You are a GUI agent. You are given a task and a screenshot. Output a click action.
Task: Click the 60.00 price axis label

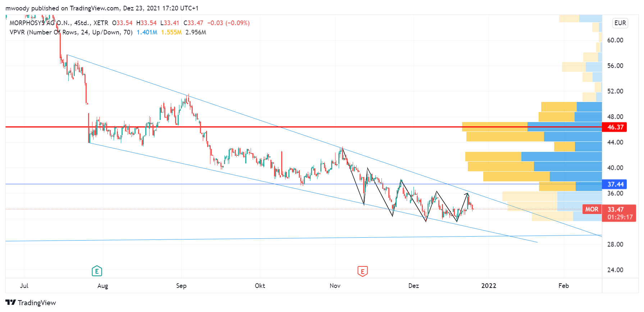615,40
